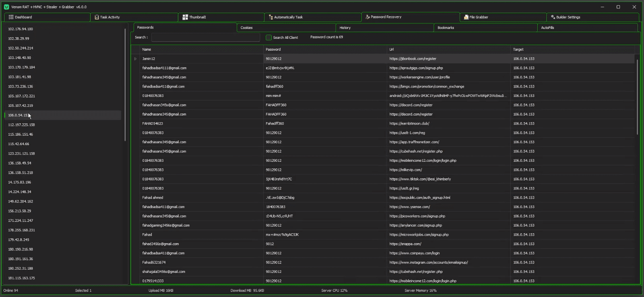The height and width of the screenshot is (297, 644).
Task: Click the 'Password count is 69' label
Action: click(x=326, y=37)
